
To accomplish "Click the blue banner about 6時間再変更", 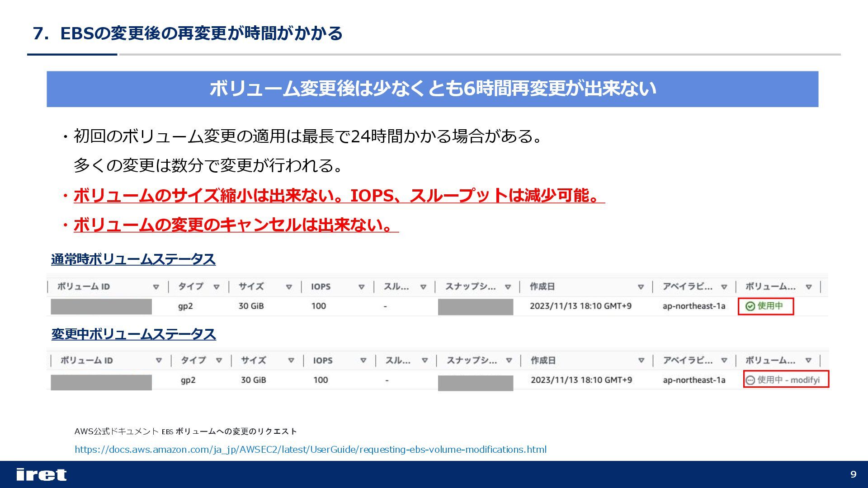I will pyautogui.click(x=432, y=89).
